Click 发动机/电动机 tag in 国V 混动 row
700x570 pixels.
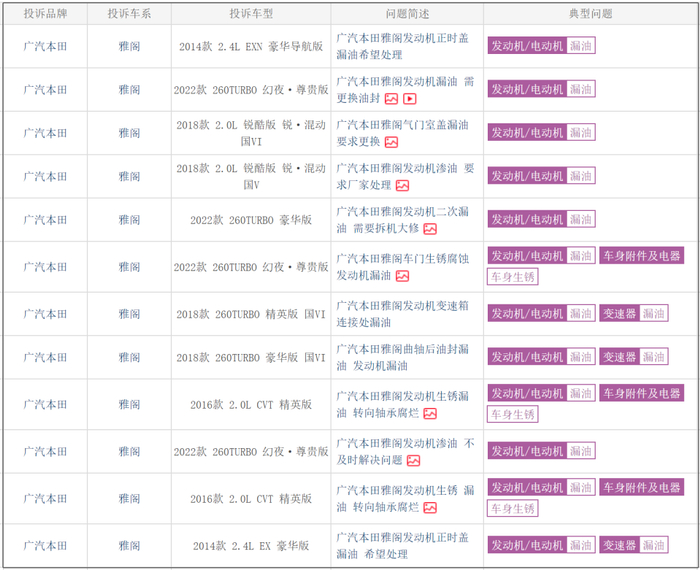[x=527, y=176]
